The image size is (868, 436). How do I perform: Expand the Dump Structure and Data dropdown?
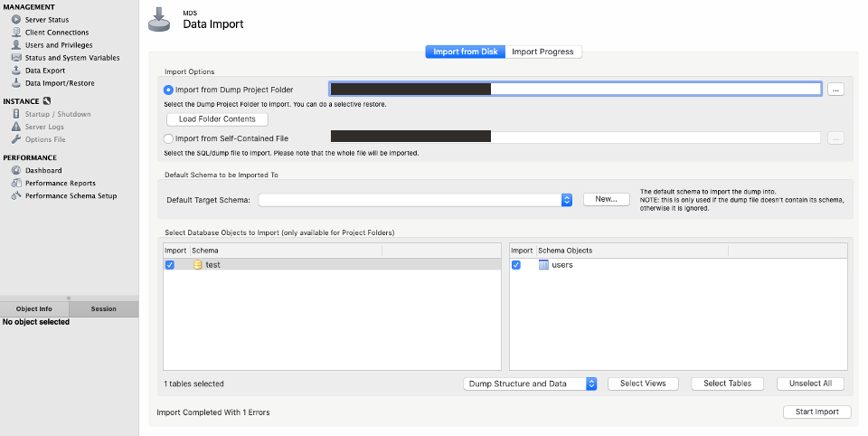pyautogui.click(x=591, y=384)
